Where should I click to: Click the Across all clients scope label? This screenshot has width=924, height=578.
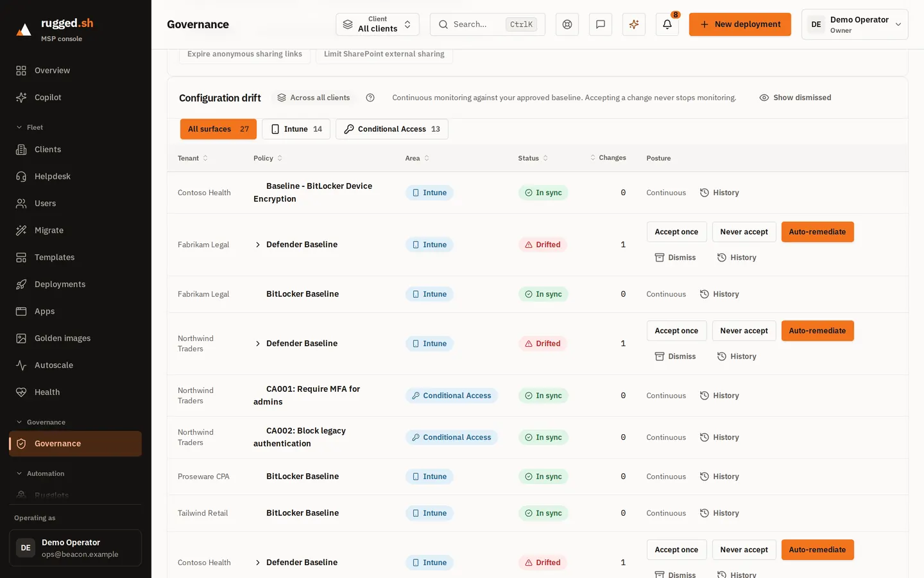314,98
